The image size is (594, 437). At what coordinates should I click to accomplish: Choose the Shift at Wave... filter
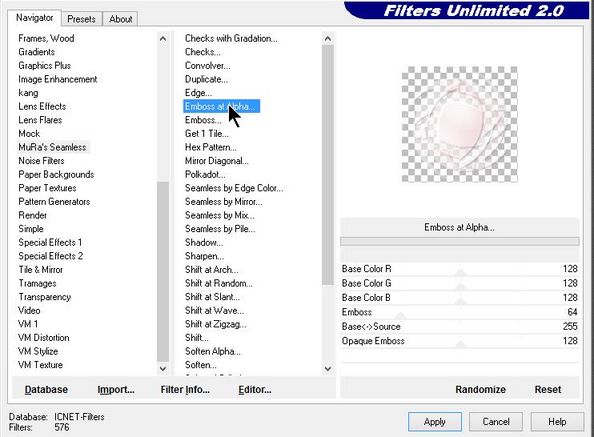click(x=214, y=311)
